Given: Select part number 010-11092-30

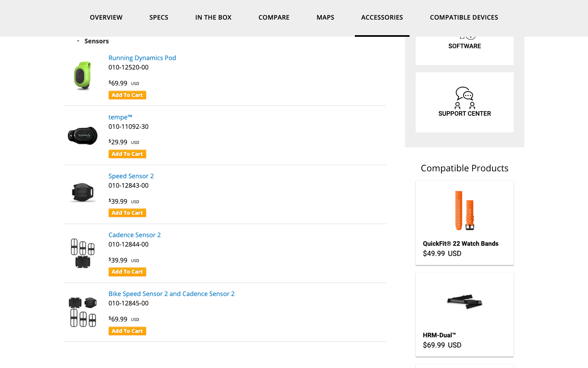Looking at the screenshot, I should 129,126.
